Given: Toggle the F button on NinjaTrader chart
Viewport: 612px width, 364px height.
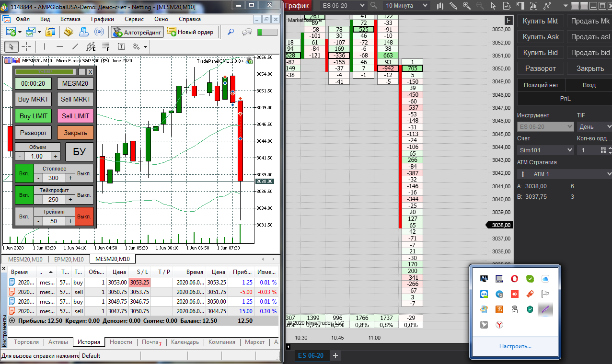Looking at the screenshot, I should (x=508, y=21).
